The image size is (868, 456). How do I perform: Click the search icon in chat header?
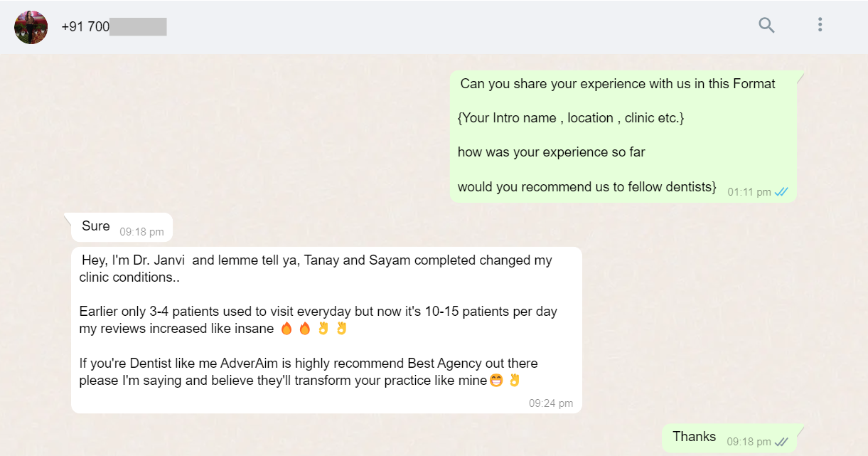pos(766,26)
